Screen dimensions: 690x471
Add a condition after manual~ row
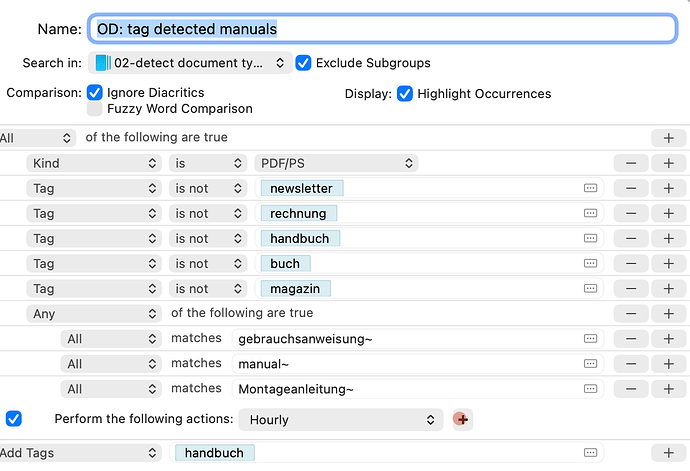668,364
